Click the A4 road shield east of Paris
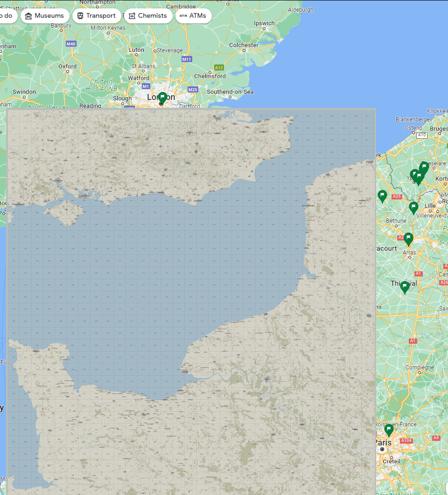 tap(436, 438)
